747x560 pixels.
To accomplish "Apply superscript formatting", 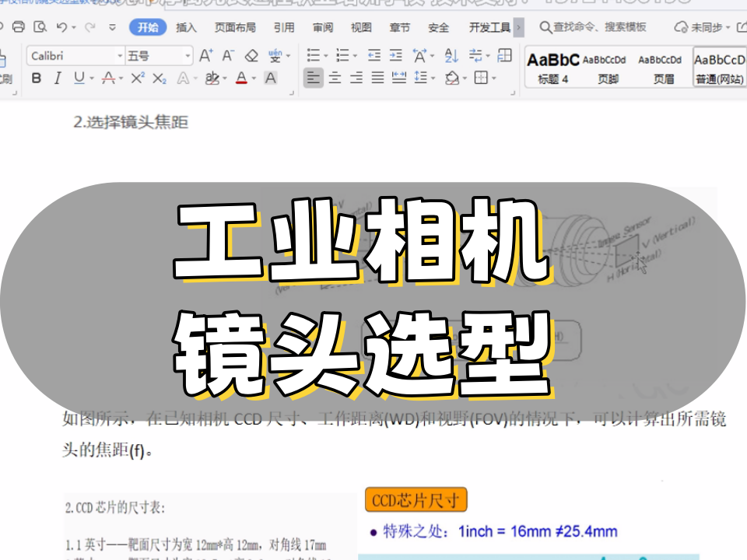I will 138,78.
